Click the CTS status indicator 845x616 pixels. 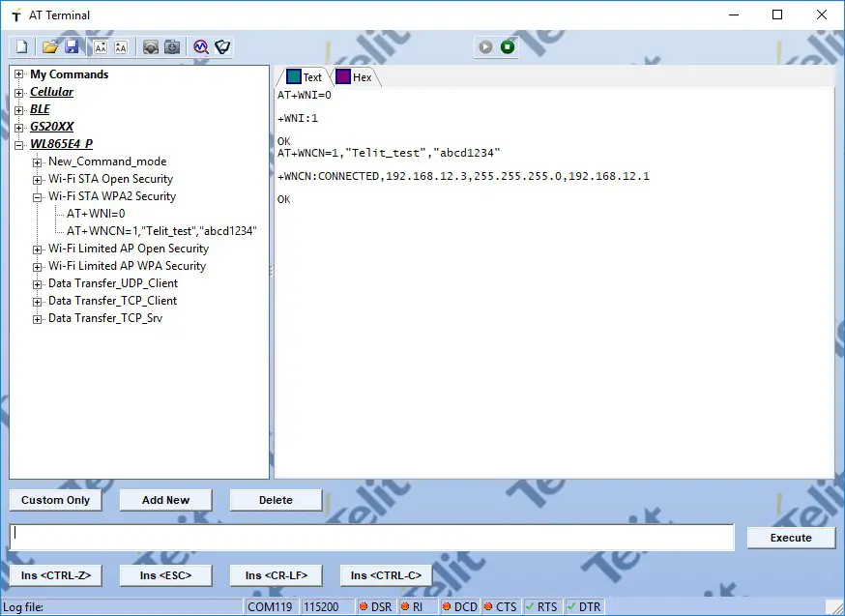(x=501, y=607)
